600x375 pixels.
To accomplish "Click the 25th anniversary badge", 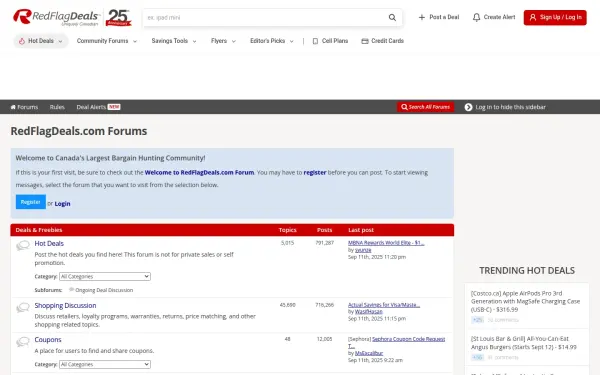I will pyautogui.click(x=118, y=18).
